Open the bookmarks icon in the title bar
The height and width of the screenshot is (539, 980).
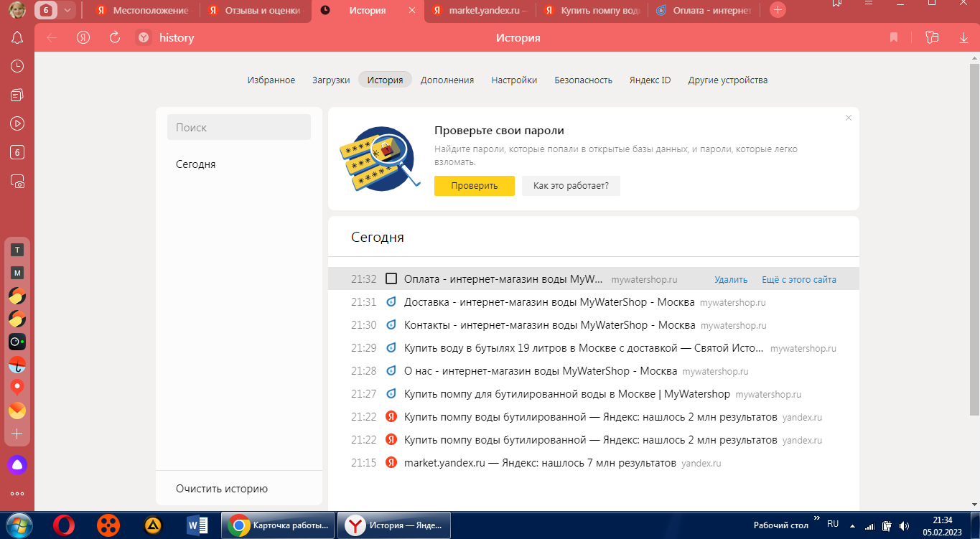tap(837, 4)
